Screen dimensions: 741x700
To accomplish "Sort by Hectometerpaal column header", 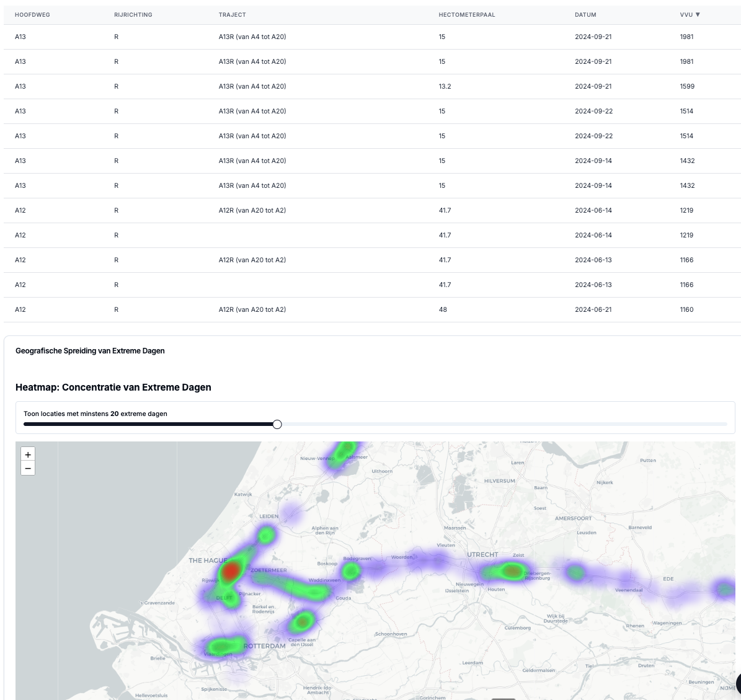I will [466, 15].
